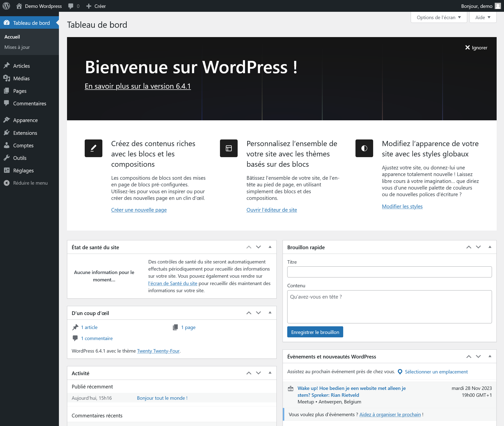Screen dimensions: 504x426
Task: Follow Modifier les styles link
Action: pos(402,206)
